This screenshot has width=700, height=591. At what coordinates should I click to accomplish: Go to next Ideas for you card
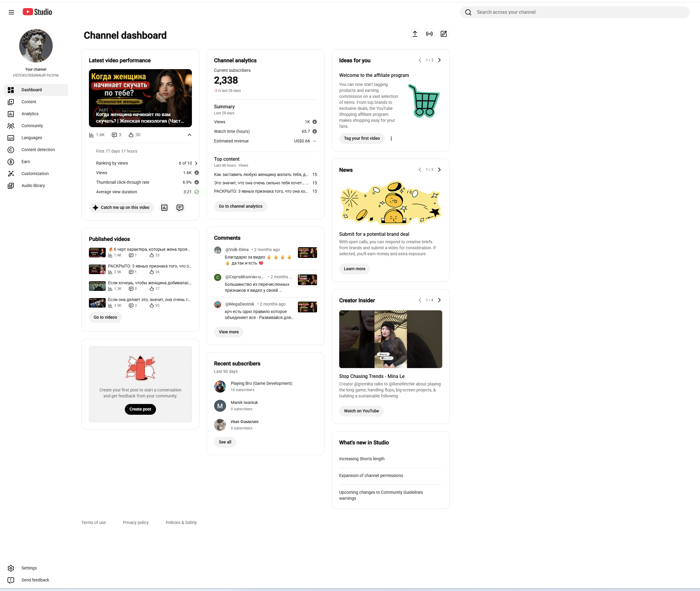439,60
